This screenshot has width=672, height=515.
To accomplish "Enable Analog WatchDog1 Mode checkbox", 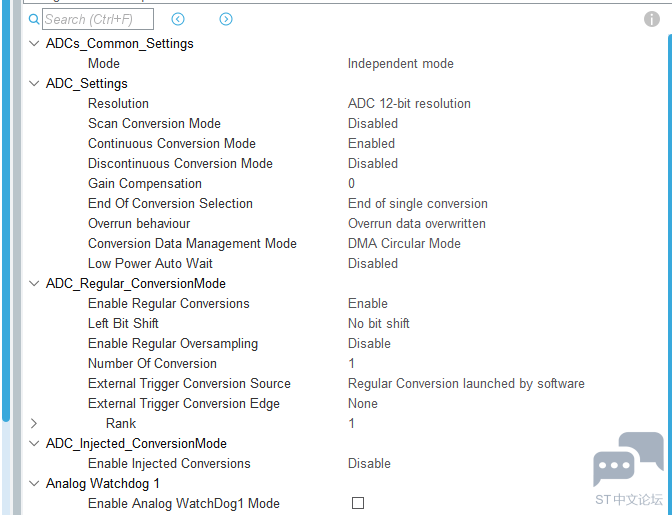I will coord(358,503).
